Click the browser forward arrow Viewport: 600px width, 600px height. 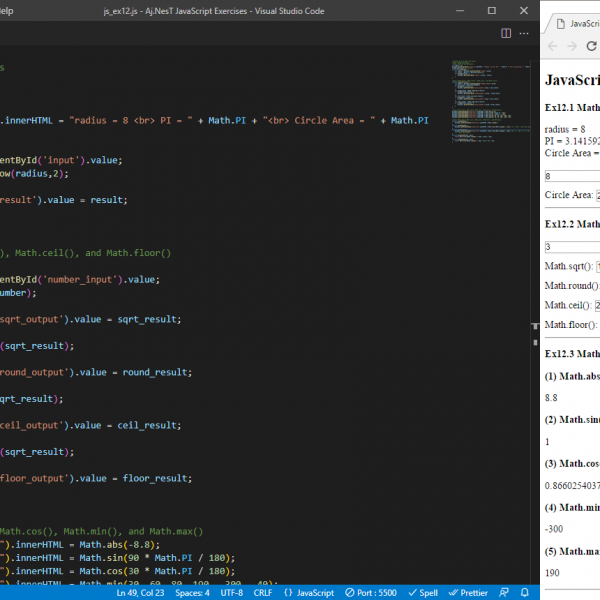pos(574,47)
